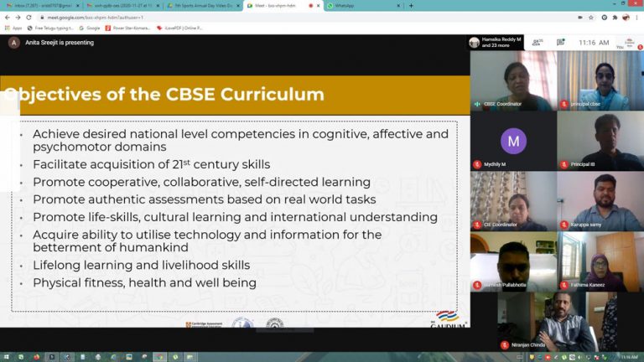Click the camera permission icon in address bar
The height and width of the screenshot is (362, 644).
(x=580, y=18)
